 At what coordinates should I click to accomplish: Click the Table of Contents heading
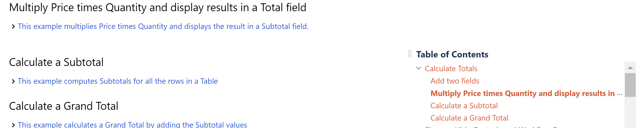tap(452, 54)
